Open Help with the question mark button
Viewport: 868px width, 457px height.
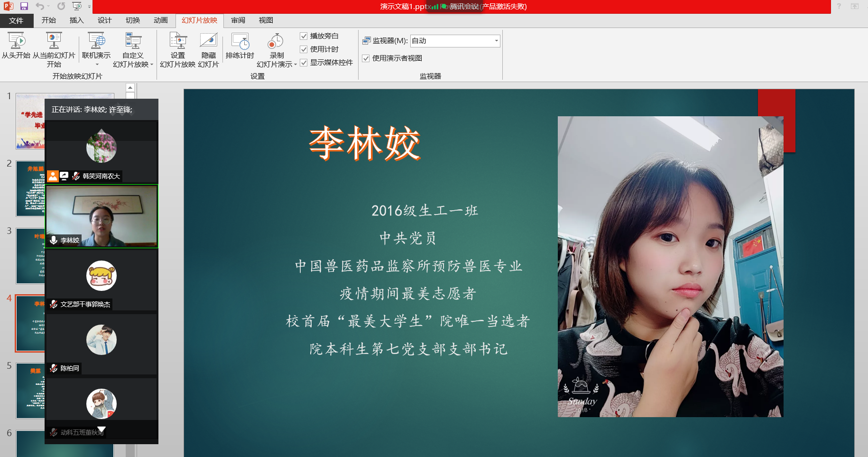click(839, 7)
